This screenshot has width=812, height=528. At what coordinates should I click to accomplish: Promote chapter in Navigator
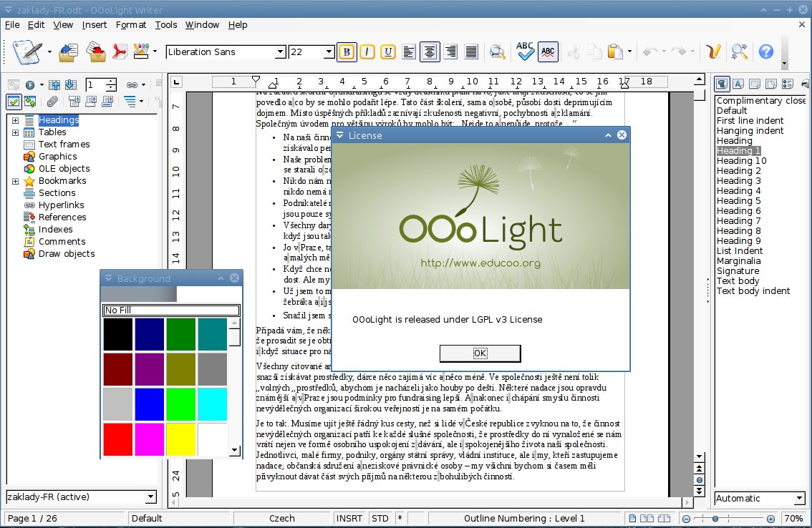[54, 85]
